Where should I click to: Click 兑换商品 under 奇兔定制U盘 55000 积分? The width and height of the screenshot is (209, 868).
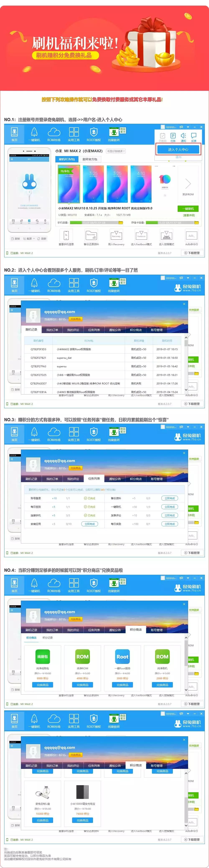43,820
